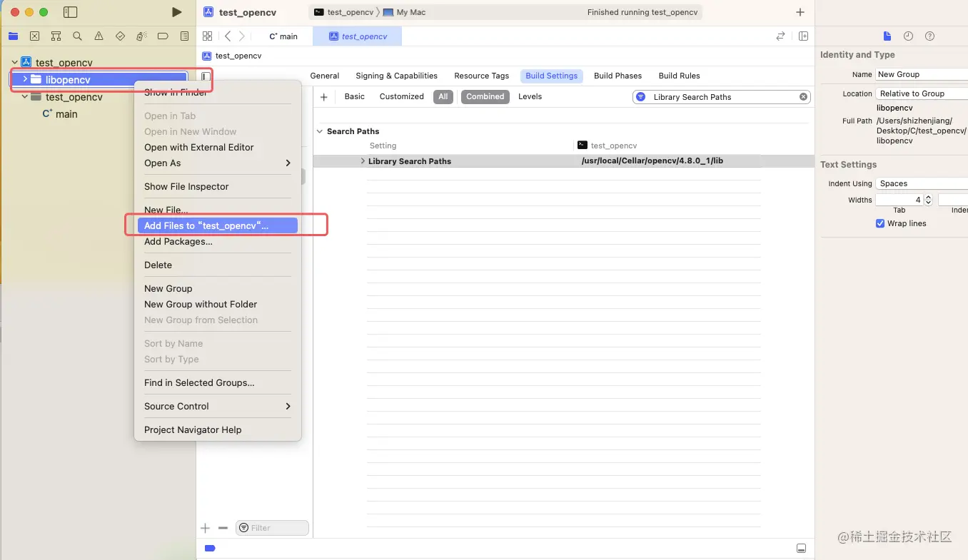Choose Project Navigator Help
968x560 pixels.
pos(218,430)
